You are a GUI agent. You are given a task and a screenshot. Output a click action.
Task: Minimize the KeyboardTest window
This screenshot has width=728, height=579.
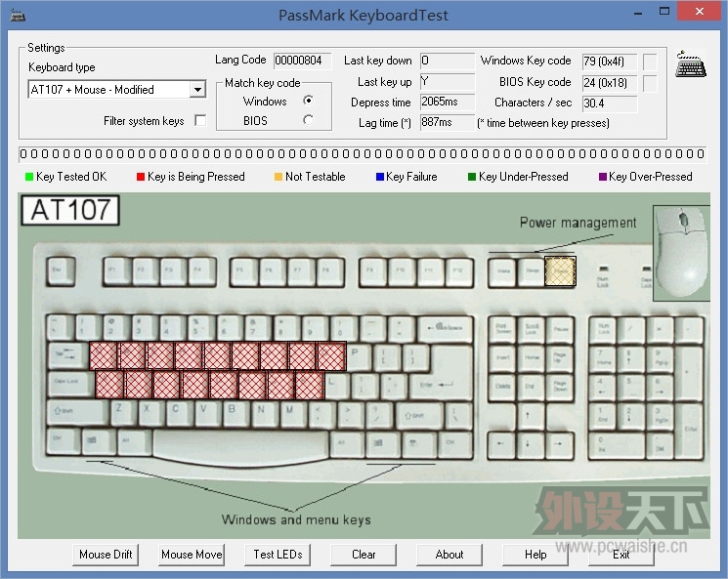pos(638,13)
